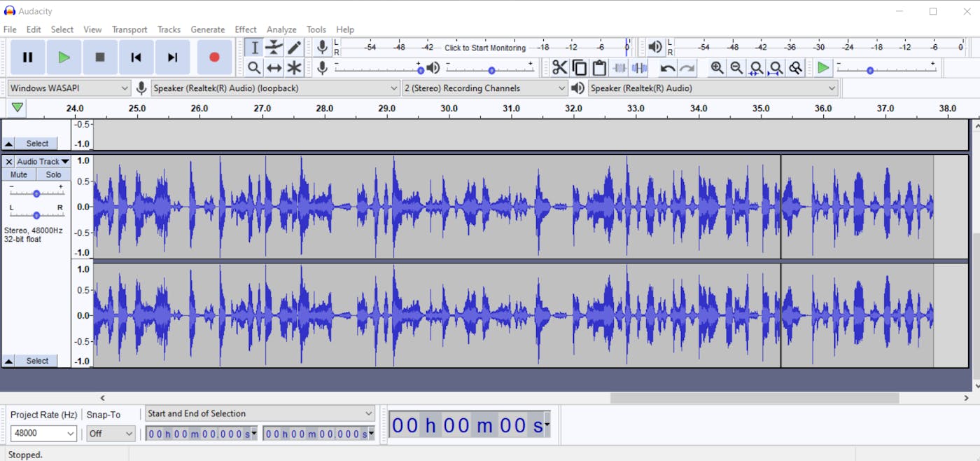Start playback with the Play button
This screenshot has height=461, width=980.
pos(64,57)
